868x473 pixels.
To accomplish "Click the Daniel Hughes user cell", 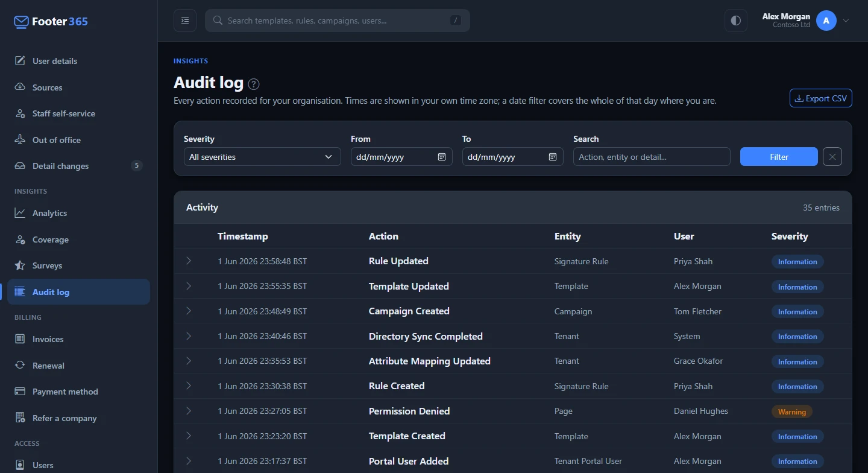I will (701, 411).
